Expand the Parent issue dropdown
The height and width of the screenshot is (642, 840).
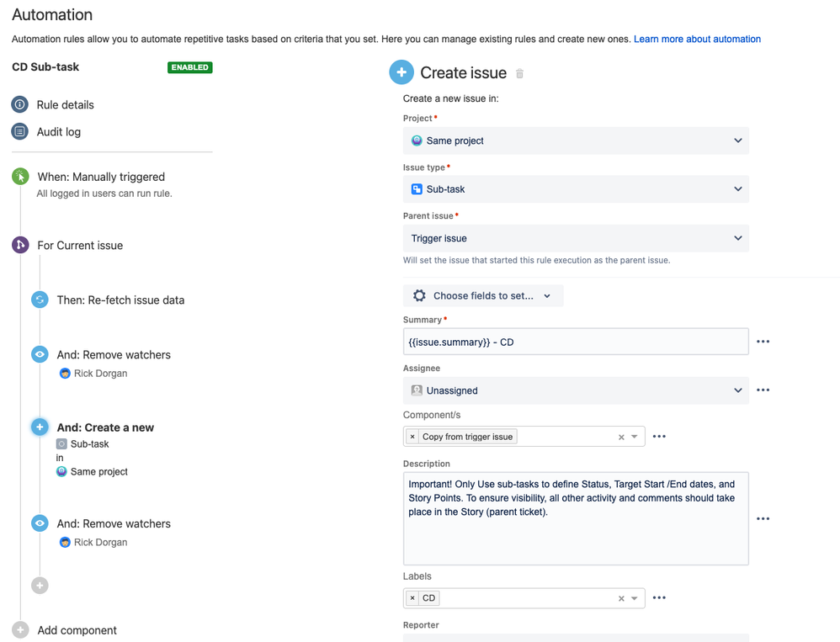tap(576, 238)
